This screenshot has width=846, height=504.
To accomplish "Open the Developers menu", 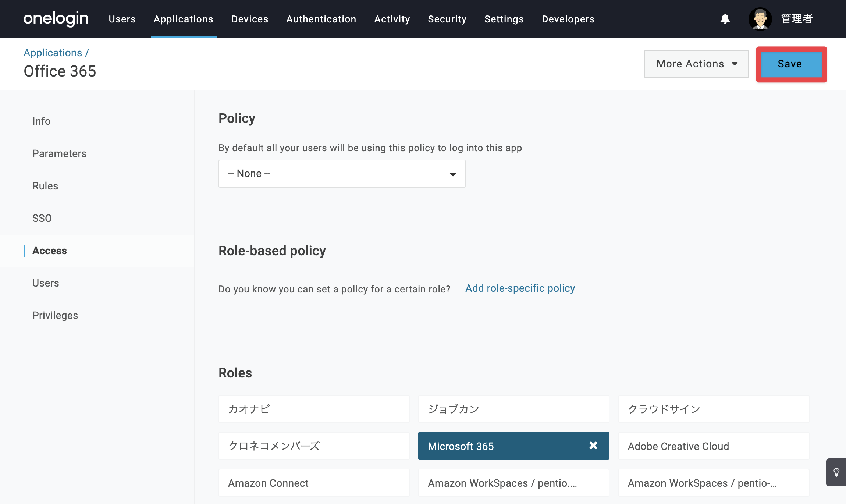I will (x=568, y=19).
